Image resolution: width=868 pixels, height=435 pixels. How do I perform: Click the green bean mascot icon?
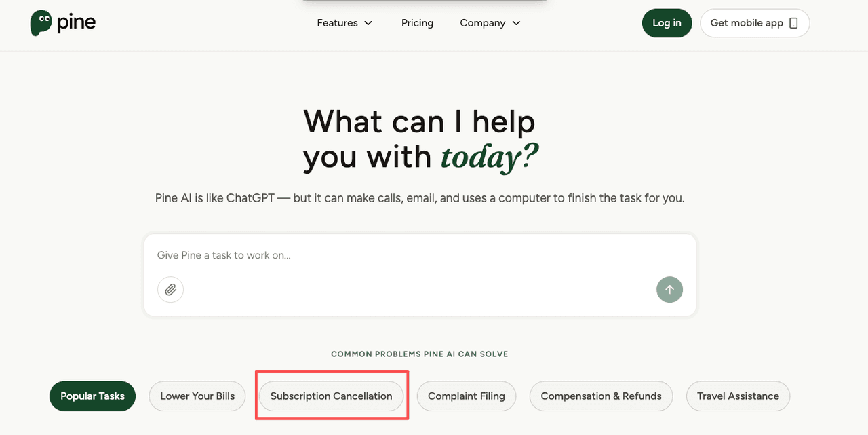[42, 22]
